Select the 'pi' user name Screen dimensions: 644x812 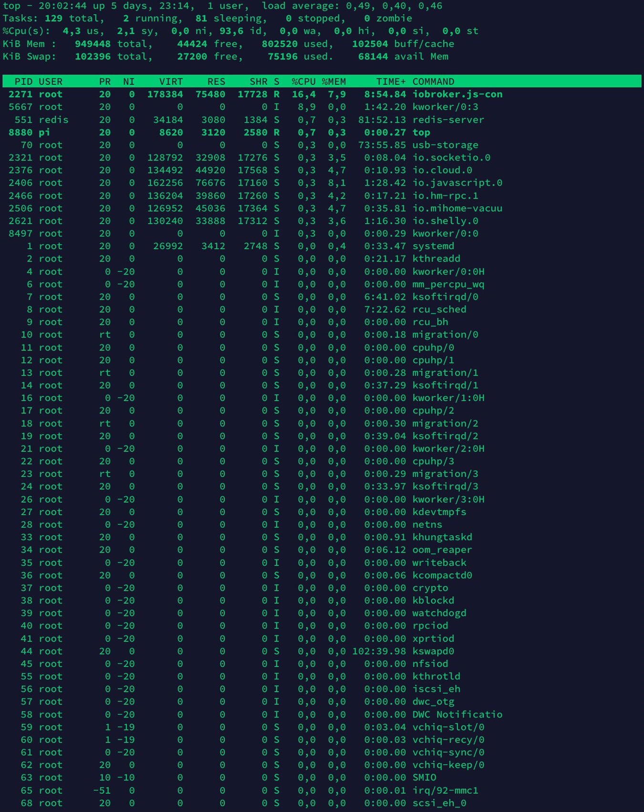44,132
